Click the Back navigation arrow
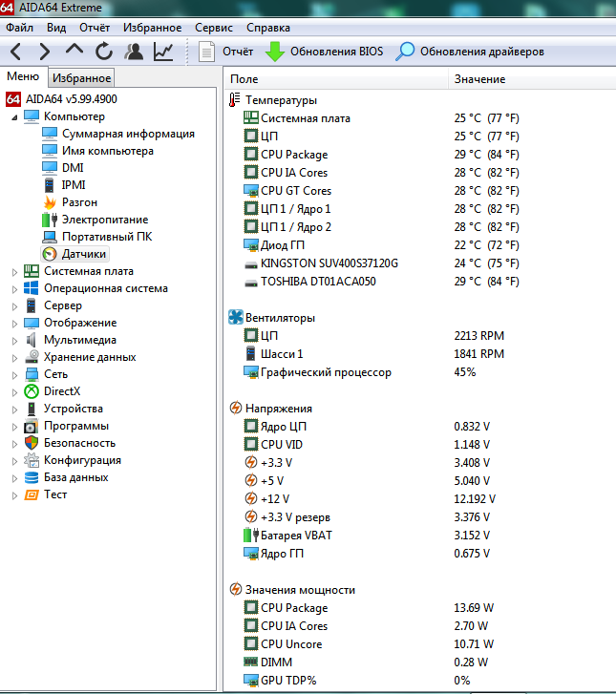The width and height of the screenshot is (616, 694). (x=17, y=51)
